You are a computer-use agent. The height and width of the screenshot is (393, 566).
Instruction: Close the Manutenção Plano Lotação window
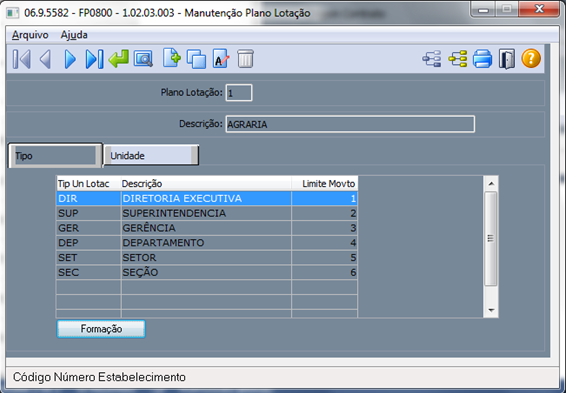[539, 9]
